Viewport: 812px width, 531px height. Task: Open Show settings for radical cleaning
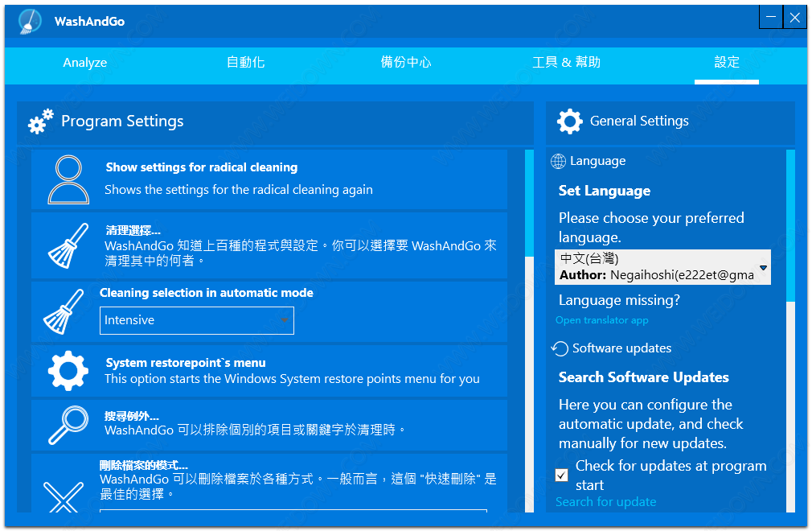[x=269, y=179]
